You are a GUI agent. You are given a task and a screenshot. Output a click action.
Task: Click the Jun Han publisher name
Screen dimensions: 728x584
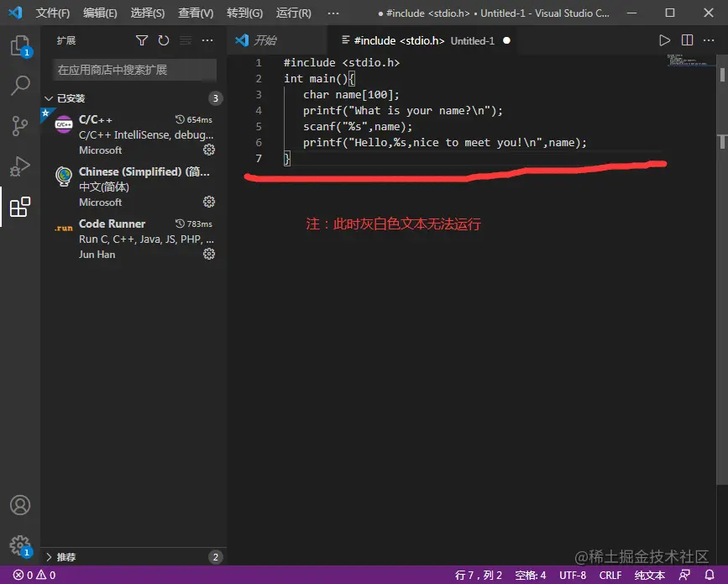(97, 254)
